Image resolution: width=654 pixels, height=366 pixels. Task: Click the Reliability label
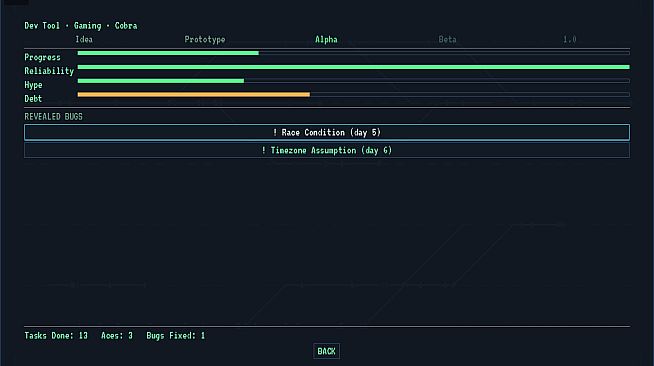pos(49,71)
